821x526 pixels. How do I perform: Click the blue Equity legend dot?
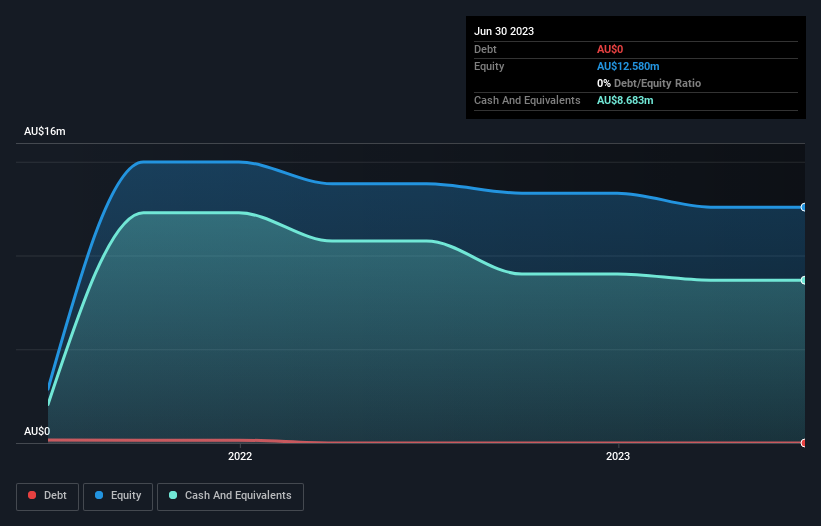coord(99,495)
